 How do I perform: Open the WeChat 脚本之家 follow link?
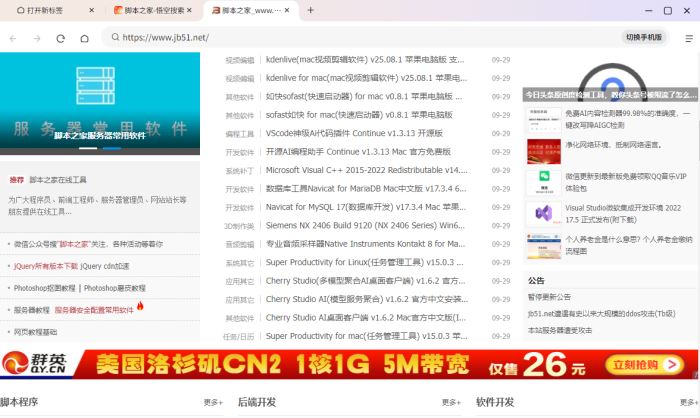tap(88, 244)
